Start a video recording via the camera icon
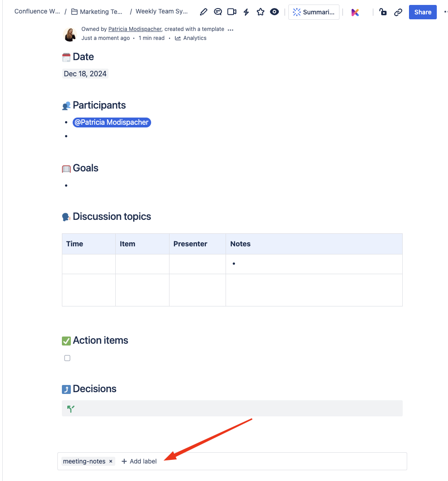The height and width of the screenshot is (481, 448). pyautogui.click(x=231, y=12)
